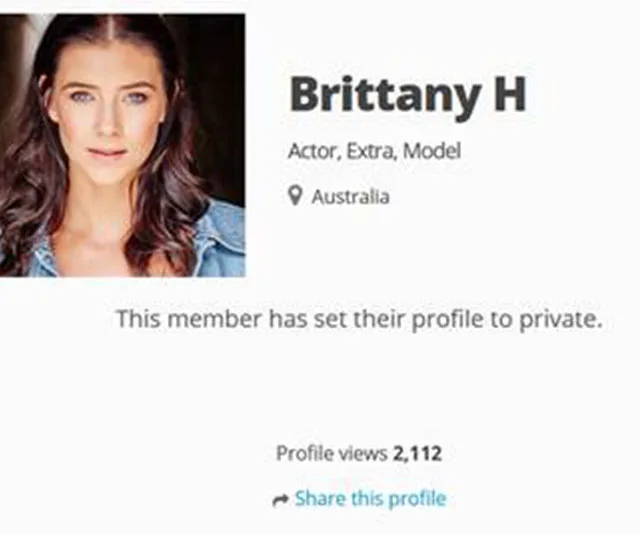Open the Share this profile link
The image size is (640, 534).
[371, 498]
